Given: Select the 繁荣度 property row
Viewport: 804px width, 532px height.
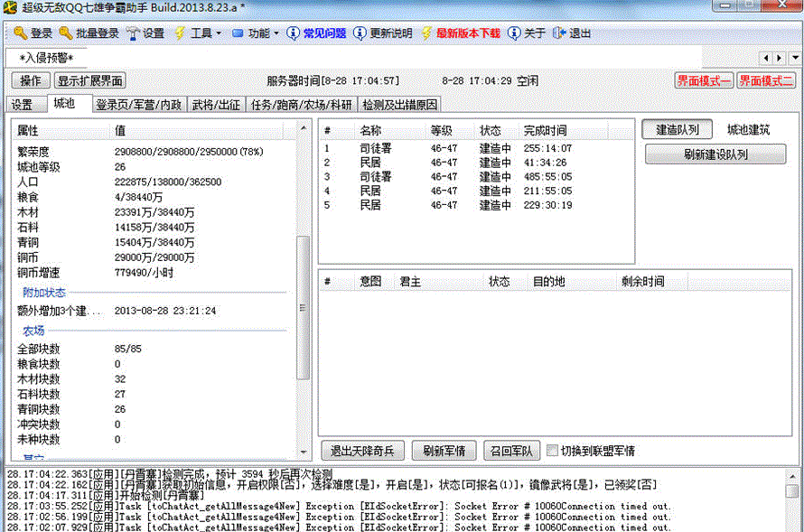Looking at the screenshot, I should click(154, 152).
